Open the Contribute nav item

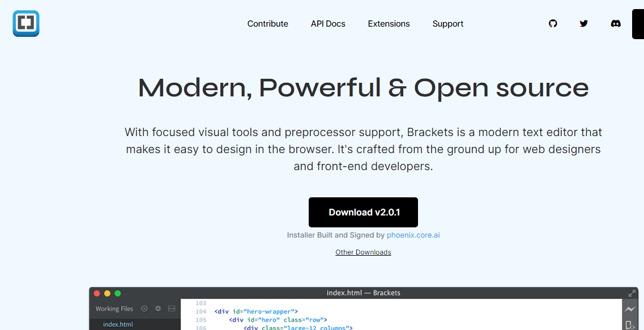point(268,24)
